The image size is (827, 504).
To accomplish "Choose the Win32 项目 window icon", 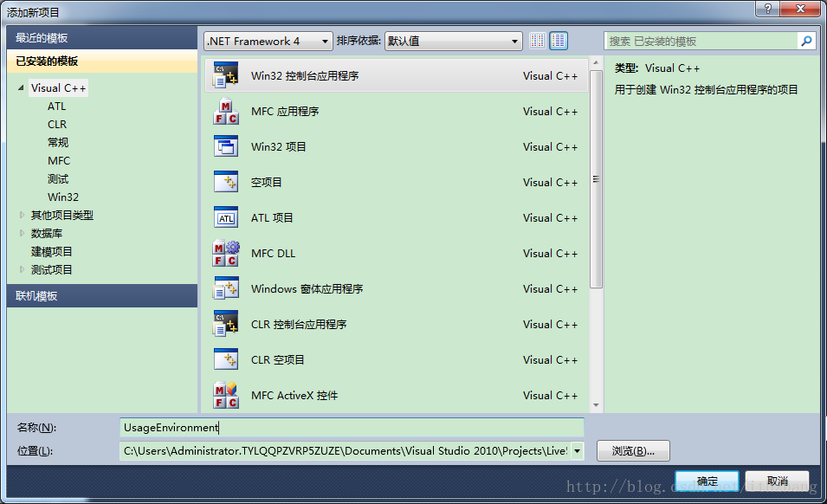I will 226,146.
